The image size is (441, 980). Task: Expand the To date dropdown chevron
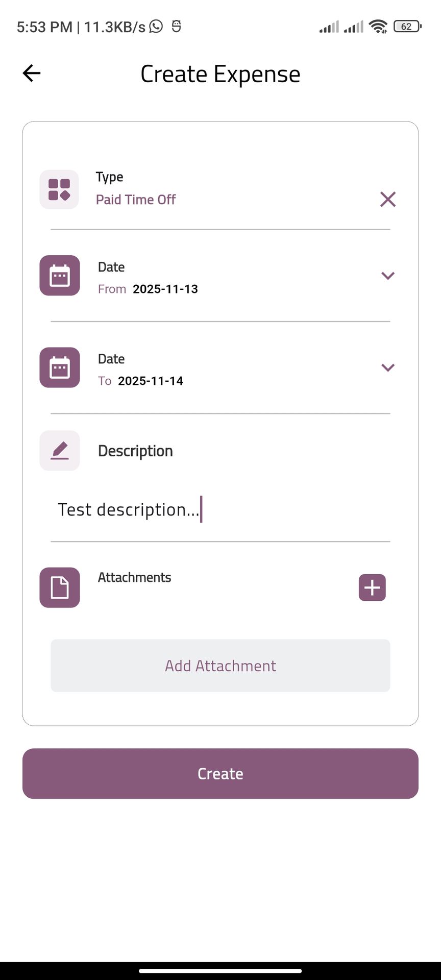[x=388, y=367]
